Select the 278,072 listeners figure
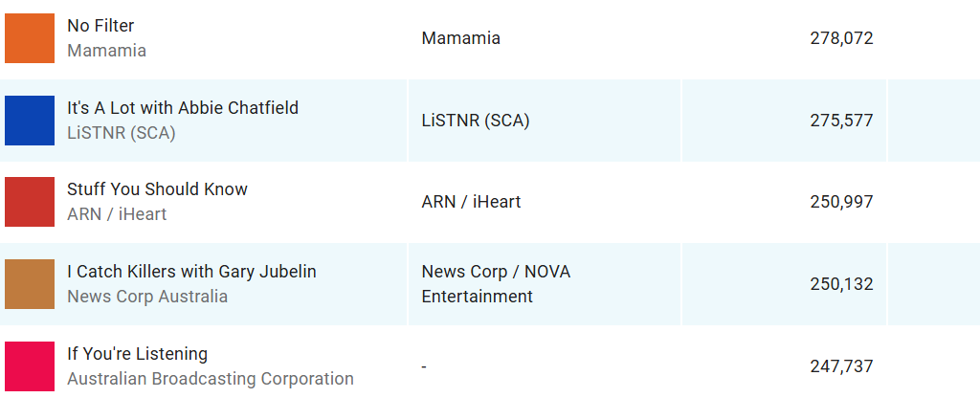The image size is (980, 398). point(840,38)
